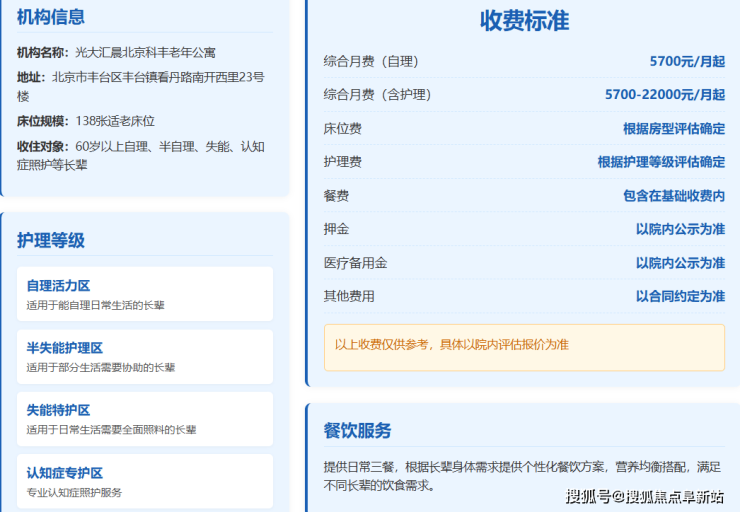Open the 半失能护理区 card
The width and height of the screenshot is (740, 512).
pos(145,357)
